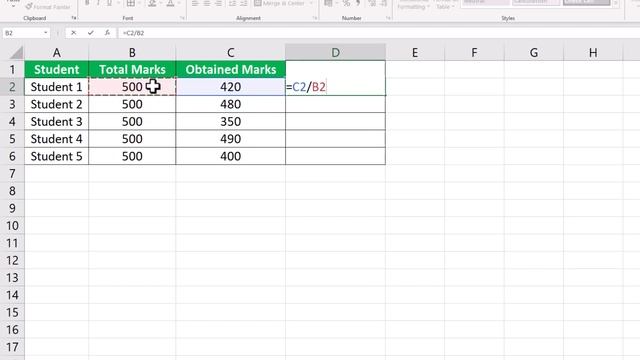Open the Merge & Center dropdown arrow
This screenshot has height=360, width=640.
coord(311,4)
